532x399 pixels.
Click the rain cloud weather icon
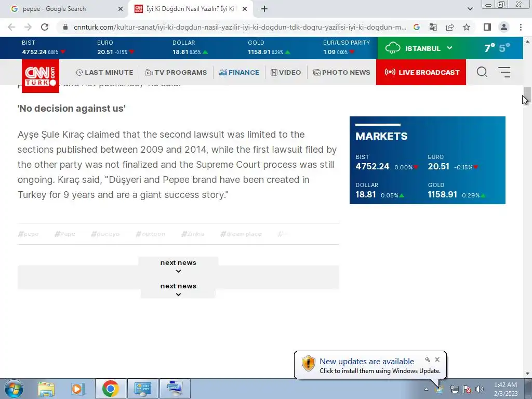(393, 48)
